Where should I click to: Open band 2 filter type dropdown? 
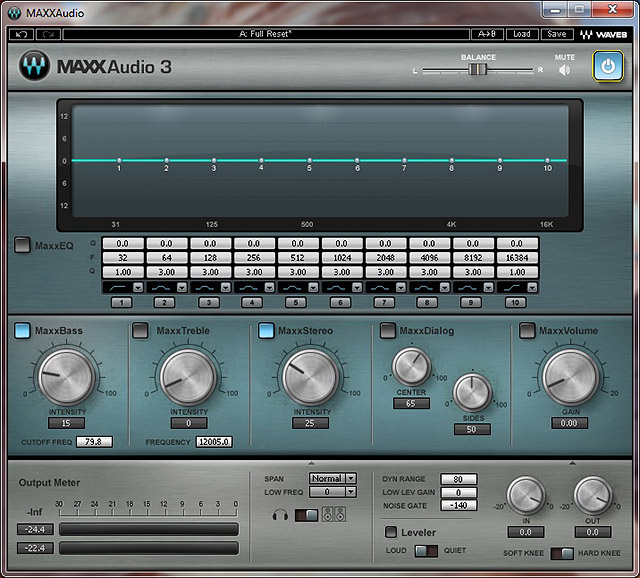(x=182, y=287)
